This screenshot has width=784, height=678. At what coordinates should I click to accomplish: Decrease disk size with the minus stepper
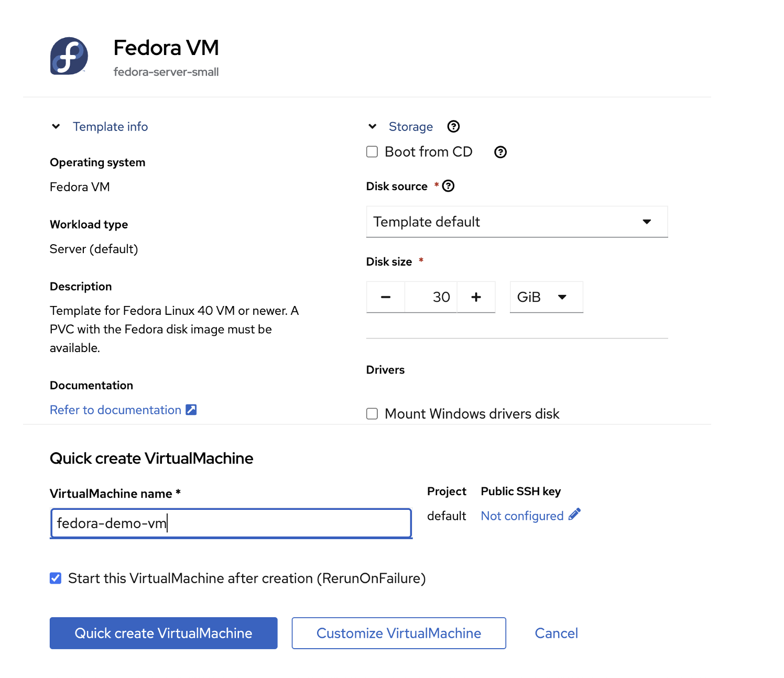[x=385, y=297]
